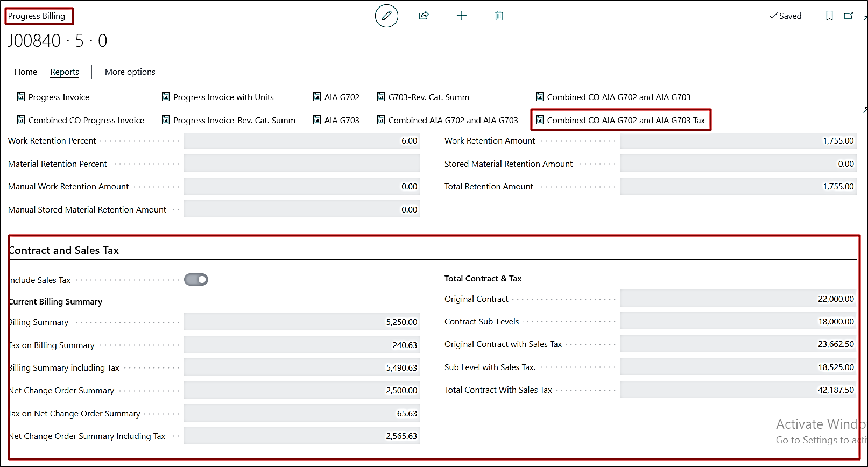Run the AIA G702 report

point(342,97)
